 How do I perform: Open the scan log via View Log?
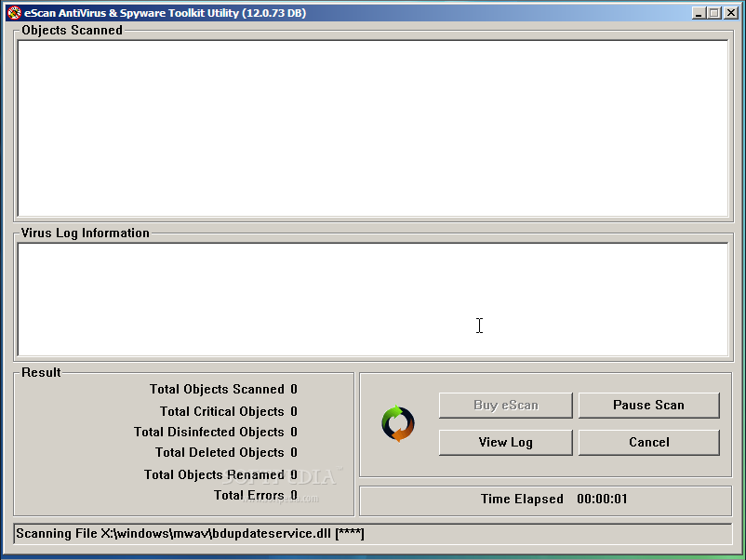point(505,443)
